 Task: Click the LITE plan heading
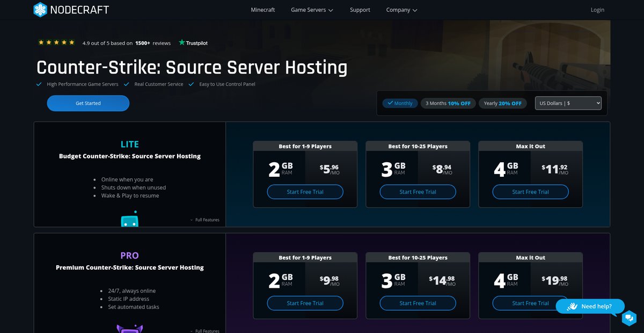coord(130,144)
